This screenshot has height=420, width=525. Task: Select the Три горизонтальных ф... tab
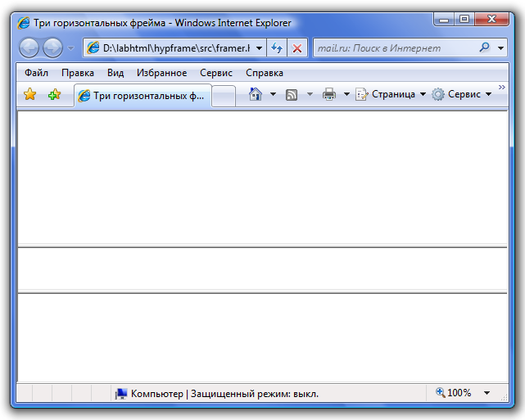[143, 96]
